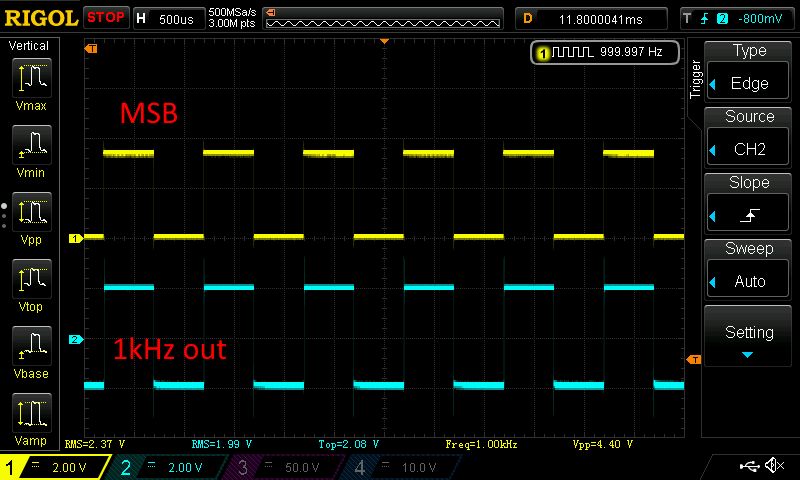Viewport: 800px width, 480px height.
Task: Click the STOP run status button
Action: click(x=106, y=18)
